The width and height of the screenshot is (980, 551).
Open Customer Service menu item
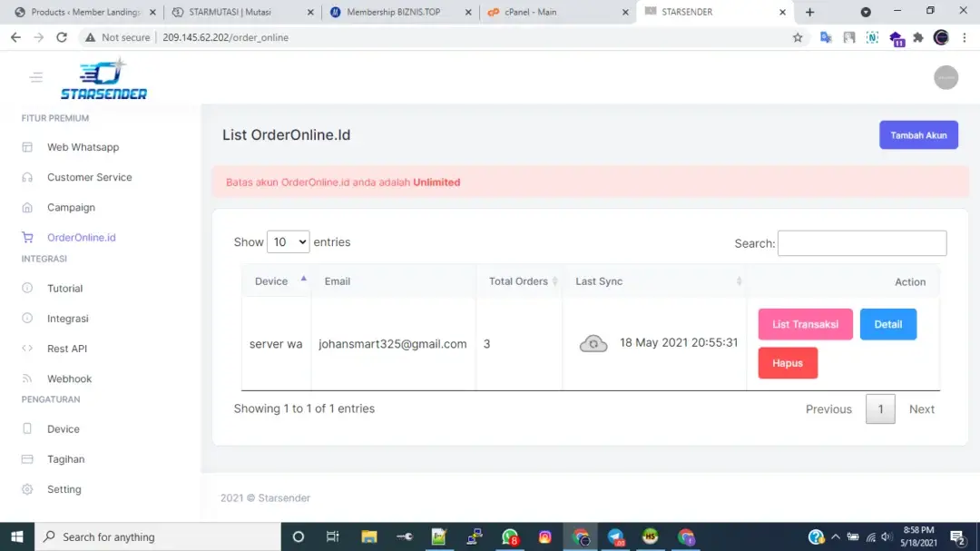(x=89, y=177)
